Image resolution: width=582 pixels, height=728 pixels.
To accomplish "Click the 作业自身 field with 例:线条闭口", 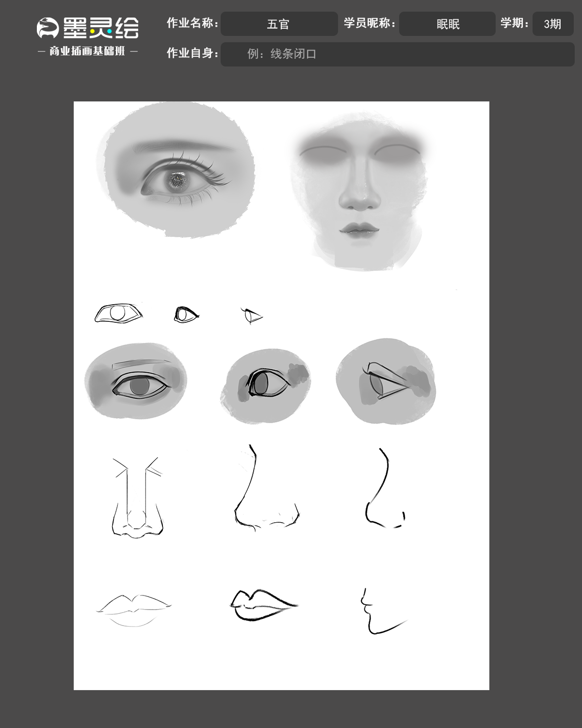I will [x=397, y=54].
